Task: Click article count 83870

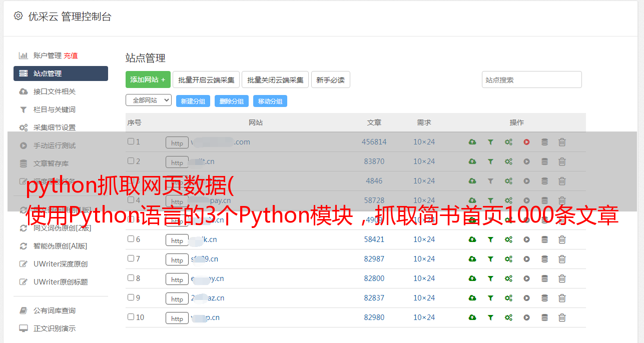Action: (x=374, y=161)
